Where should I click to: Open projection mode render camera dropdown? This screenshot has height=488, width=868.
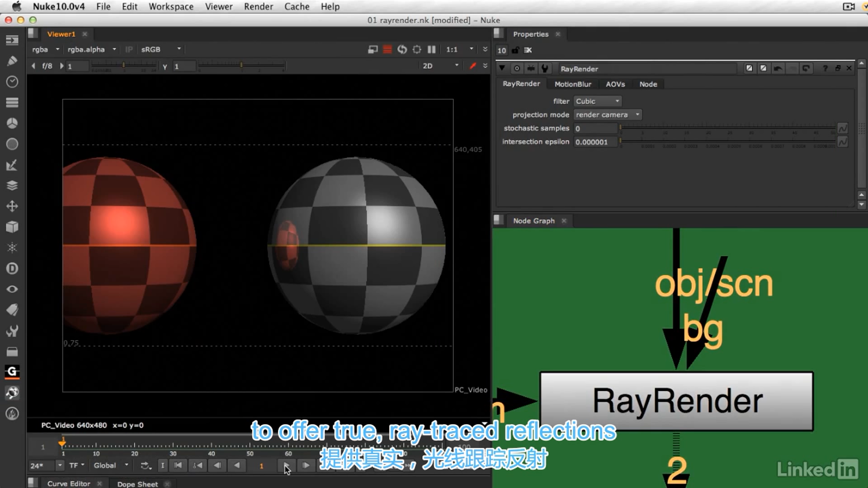(x=607, y=115)
